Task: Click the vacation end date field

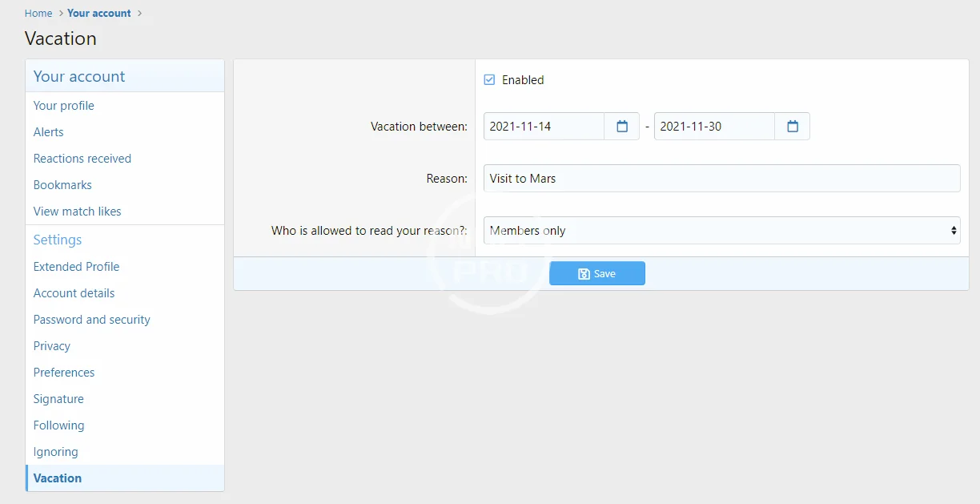Action: tap(714, 127)
